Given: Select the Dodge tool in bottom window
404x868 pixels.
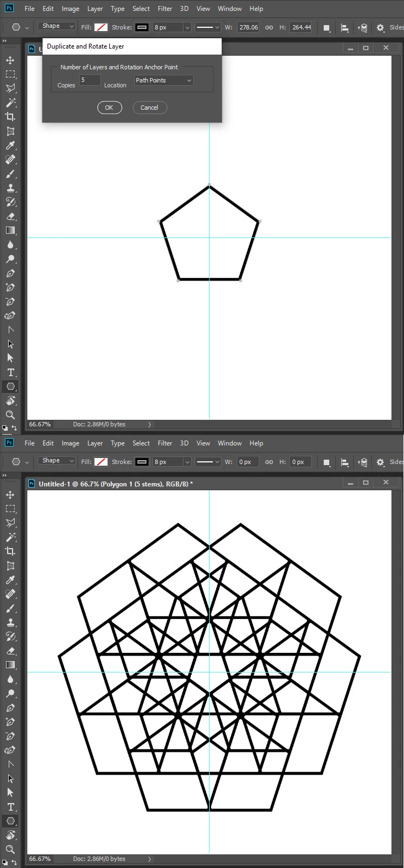Looking at the screenshot, I should tap(10, 693).
